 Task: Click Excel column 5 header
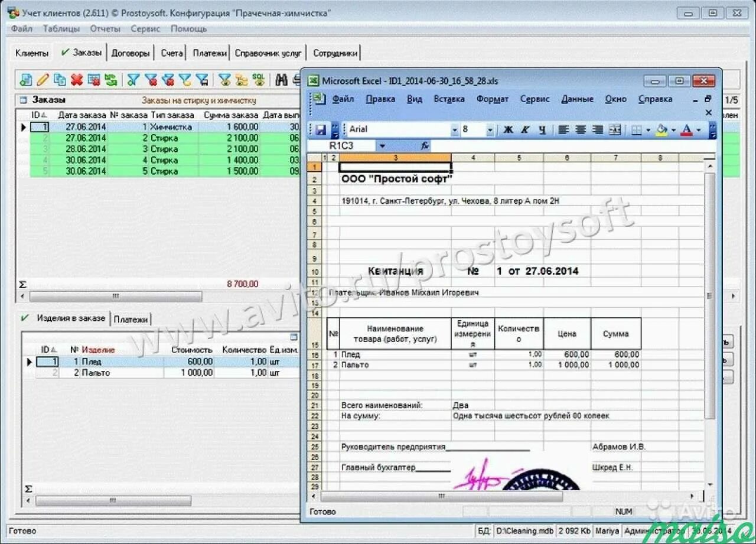(x=519, y=158)
